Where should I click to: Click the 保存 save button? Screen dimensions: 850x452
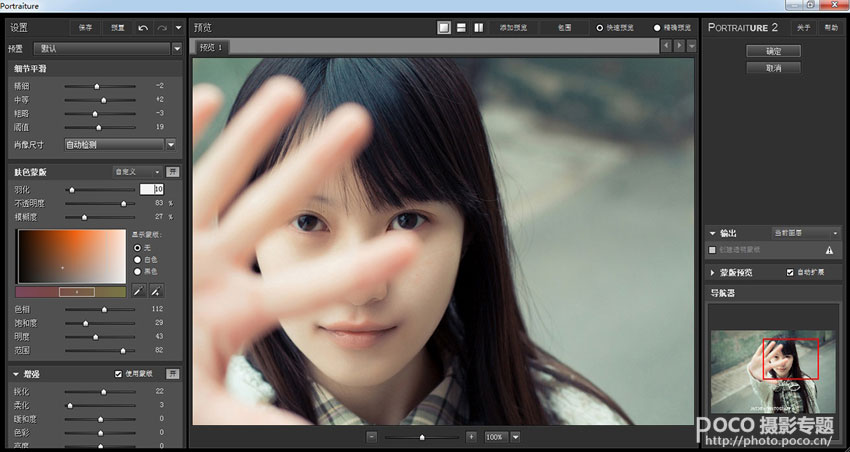click(86, 28)
